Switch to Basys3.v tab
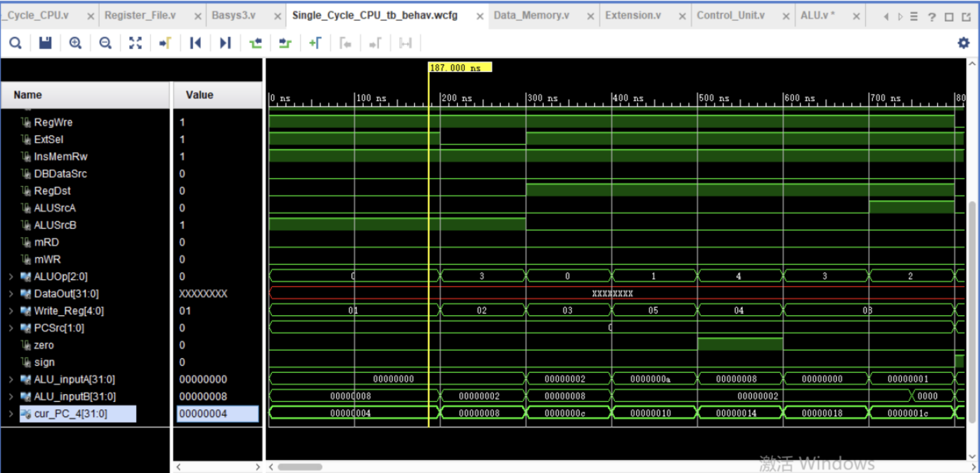 (x=234, y=15)
